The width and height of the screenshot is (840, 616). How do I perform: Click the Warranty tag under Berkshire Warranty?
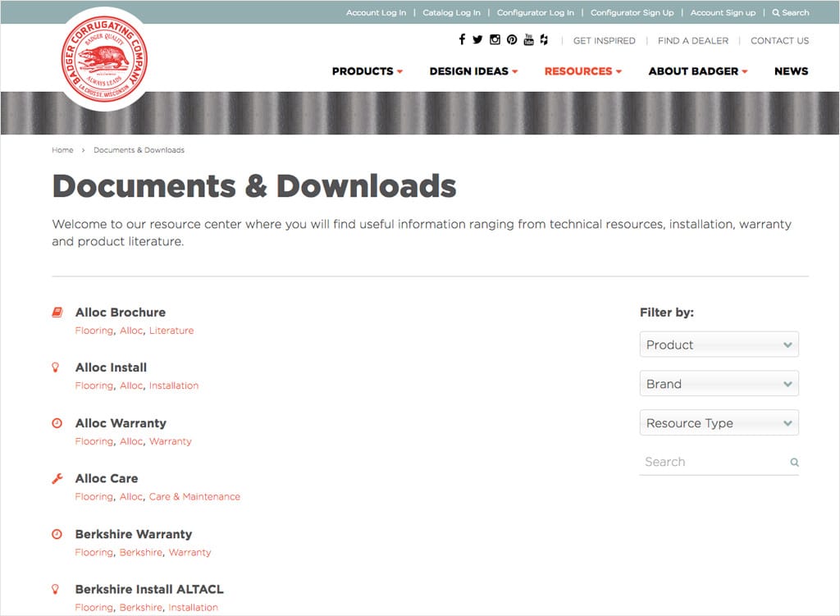point(189,552)
